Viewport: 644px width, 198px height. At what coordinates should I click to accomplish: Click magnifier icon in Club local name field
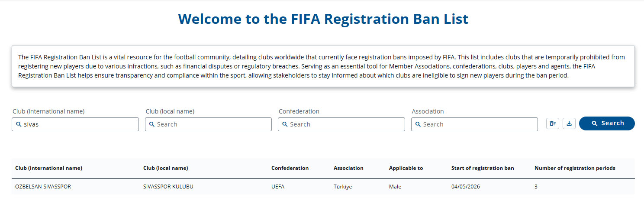[x=152, y=124]
